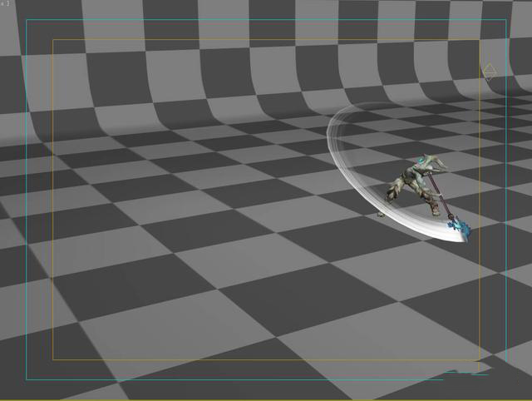Select the diamond-shaped helper object near right edge
532x401 pixels.
[x=490, y=72]
